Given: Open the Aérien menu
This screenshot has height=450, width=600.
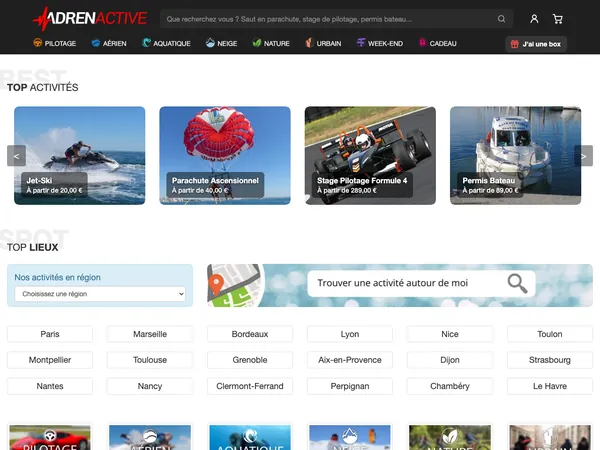Looking at the screenshot, I should pyautogui.click(x=109, y=43).
